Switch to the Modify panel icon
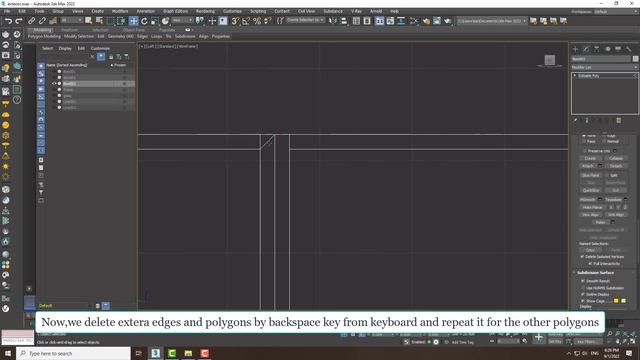The height and width of the screenshot is (360, 640). pyautogui.click(x=586, y=49)
